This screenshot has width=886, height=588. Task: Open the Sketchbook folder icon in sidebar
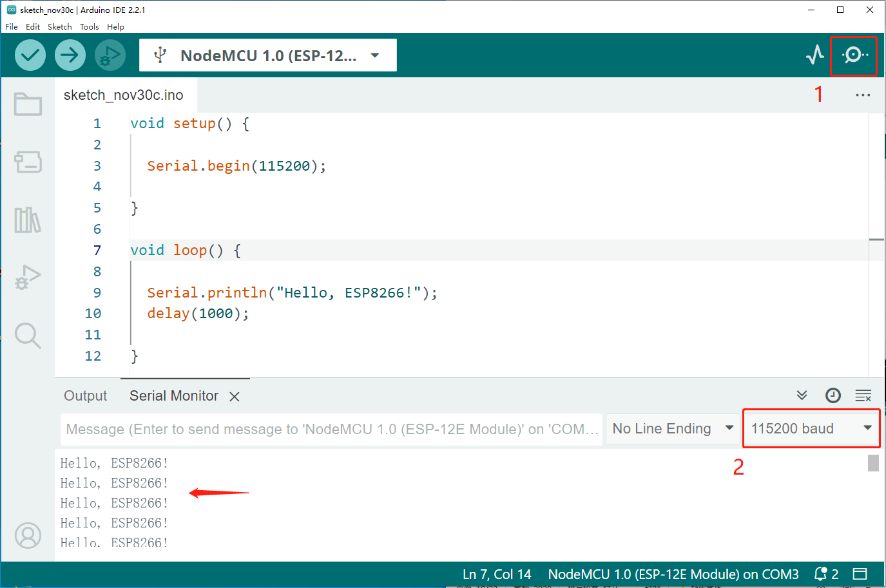(x=28, y=104)
